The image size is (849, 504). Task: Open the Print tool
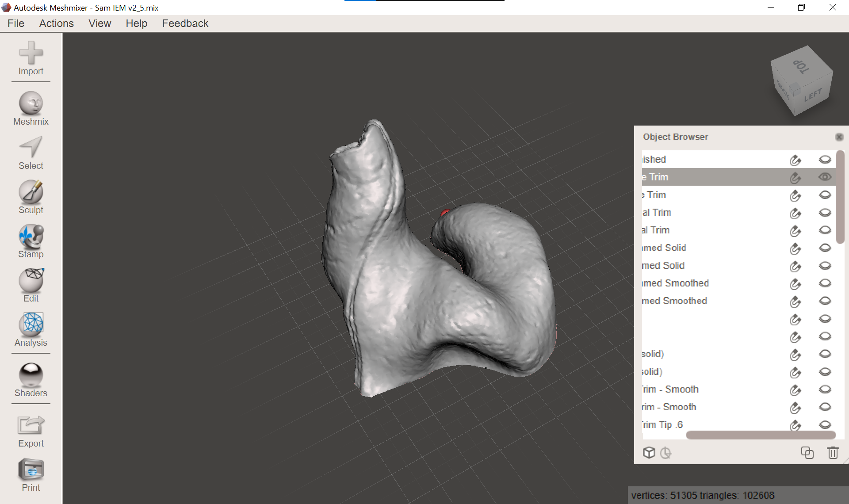click(x=31, y=470)
